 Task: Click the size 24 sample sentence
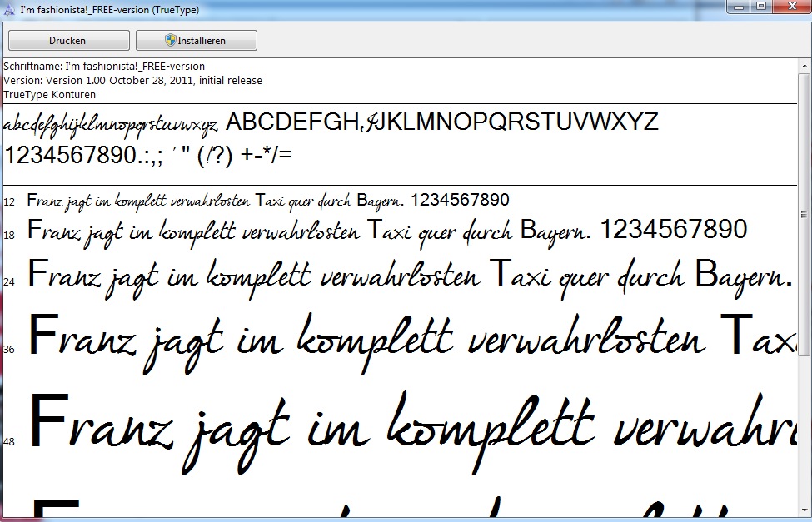click(410, 278)
